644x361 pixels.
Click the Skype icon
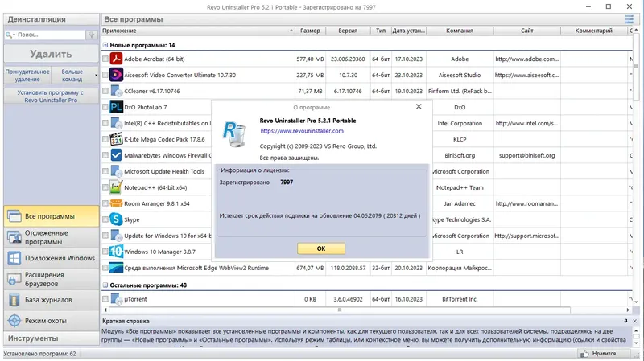(x=116, y=219)
